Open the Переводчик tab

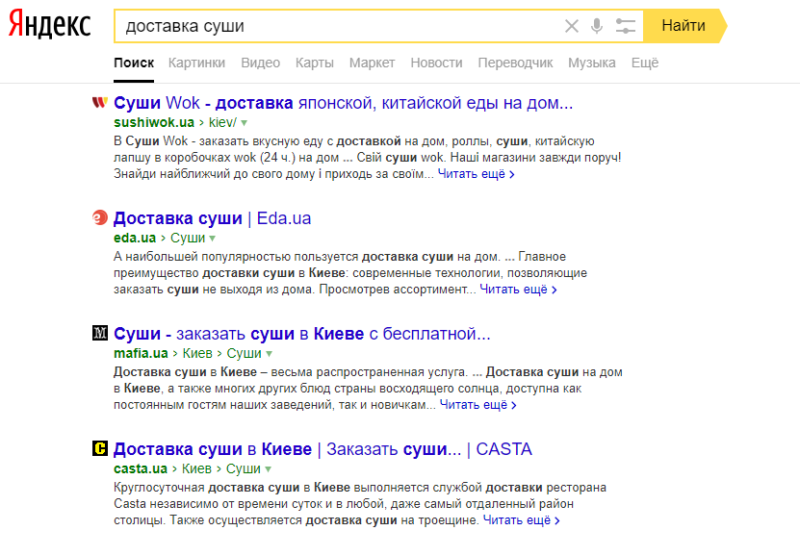pyautogui.click(x=515, y=63)
